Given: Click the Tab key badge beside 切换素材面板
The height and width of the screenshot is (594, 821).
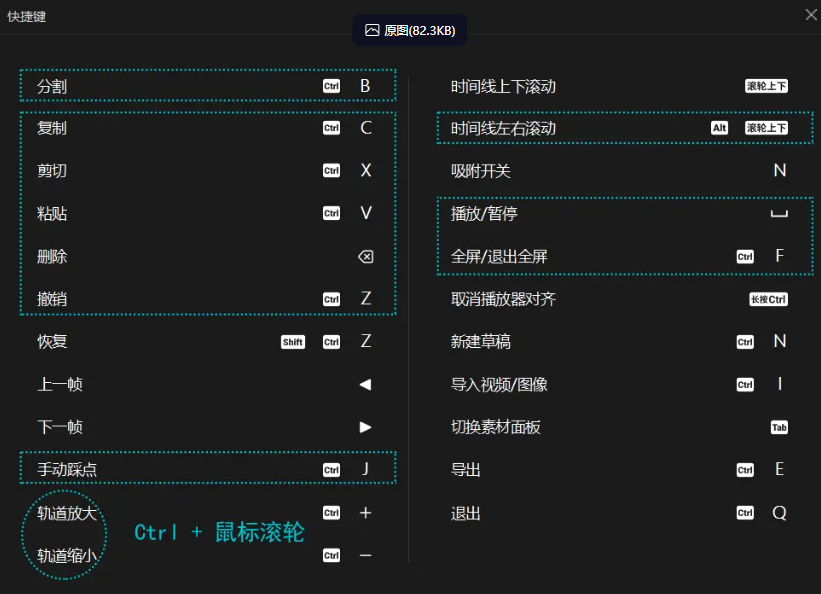Looking at the screenshot, I should tap(779, 427).
